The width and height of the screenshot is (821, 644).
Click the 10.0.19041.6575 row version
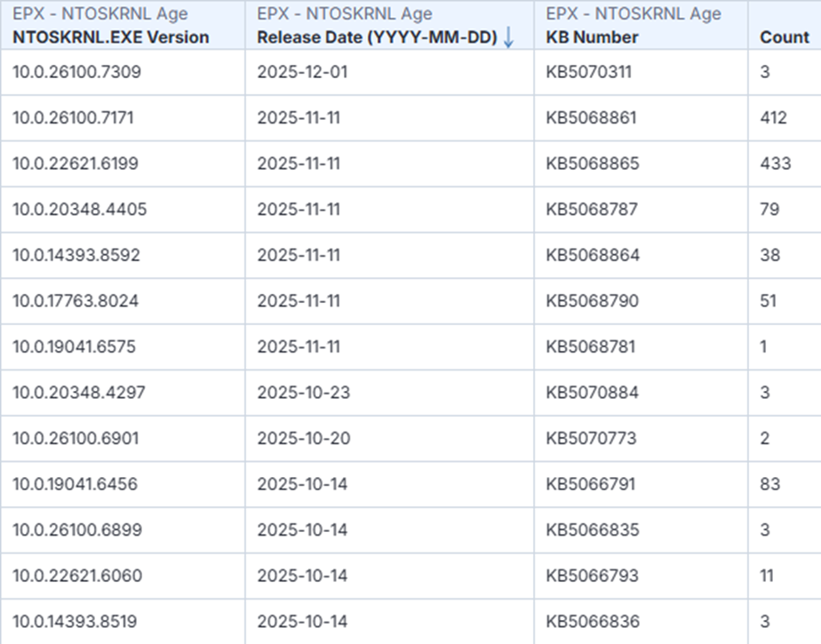tap(74, 346)
